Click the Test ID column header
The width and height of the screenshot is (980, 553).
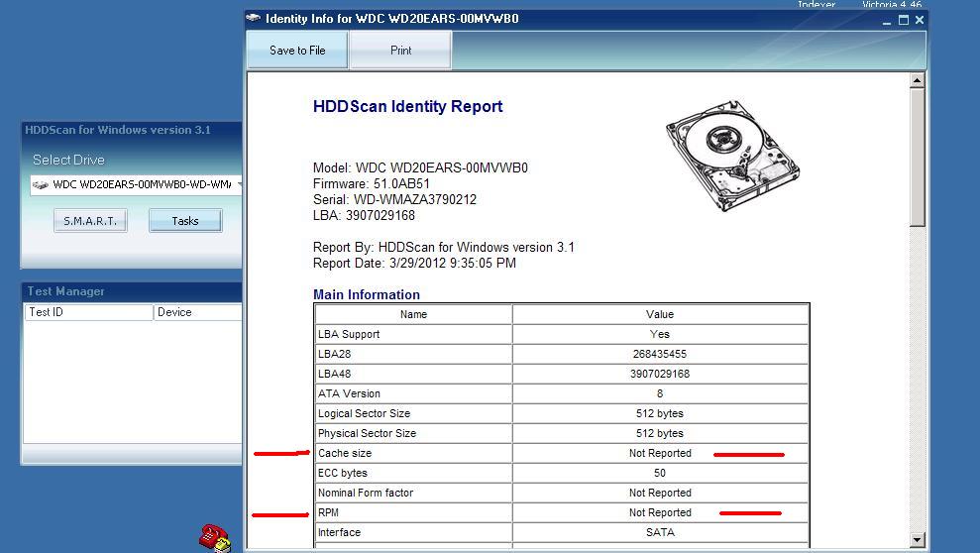[88, 312]
